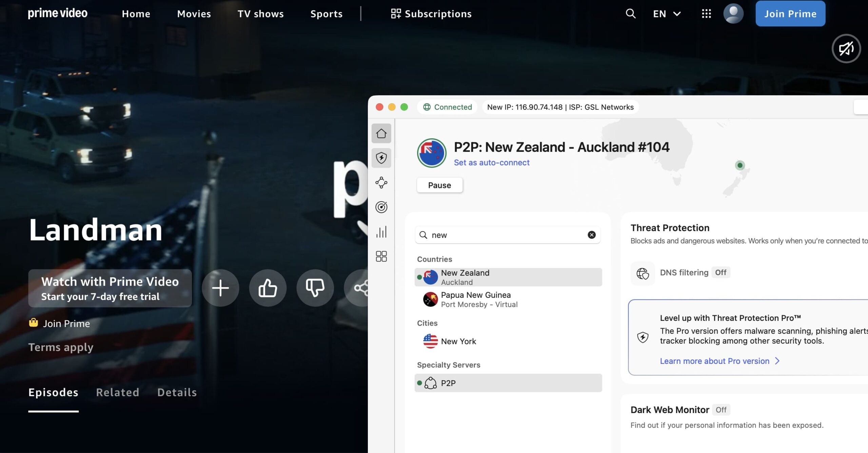The height and width of the screenshot is (453, 868).
Task: Dislike Landman with thumbs-down button
Action: coord(315,288)
